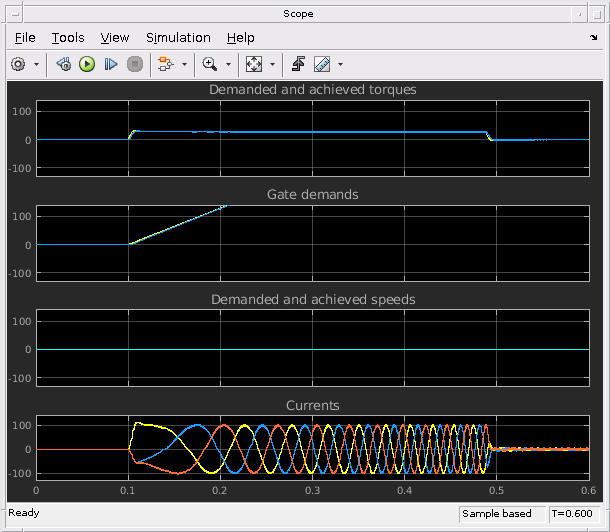
Task: Open the Tools menu
Action: [x=68, y=37]
